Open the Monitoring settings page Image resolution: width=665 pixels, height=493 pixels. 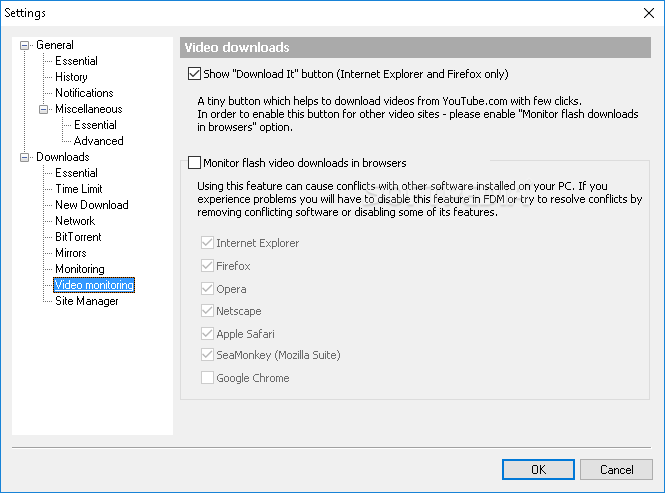click(x=80, y=269)
